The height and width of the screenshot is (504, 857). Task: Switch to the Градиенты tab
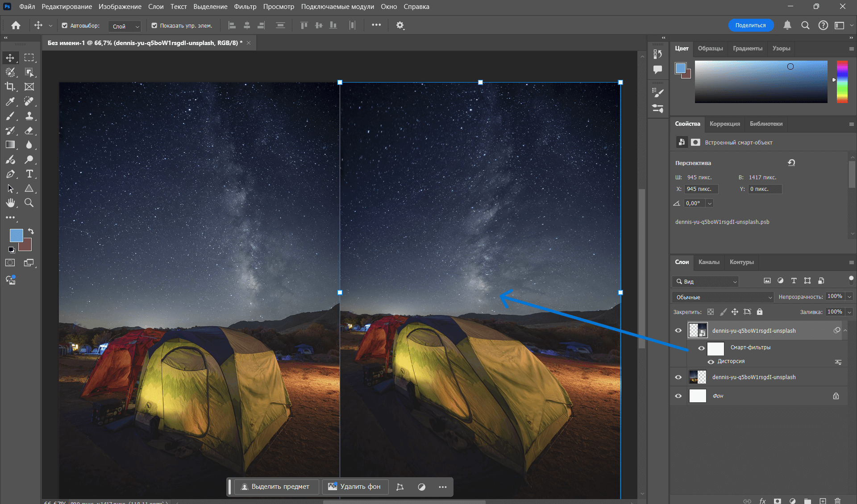click(x=748, y=49)
